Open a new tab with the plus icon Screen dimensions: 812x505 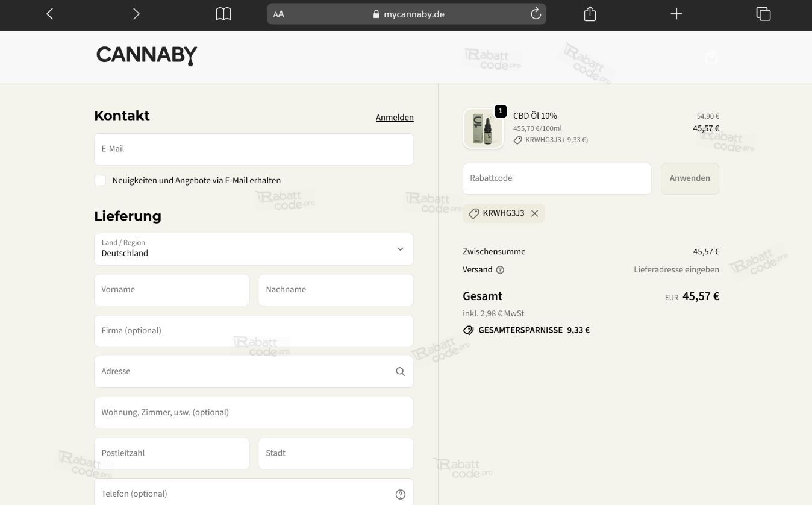click(676, 14)
